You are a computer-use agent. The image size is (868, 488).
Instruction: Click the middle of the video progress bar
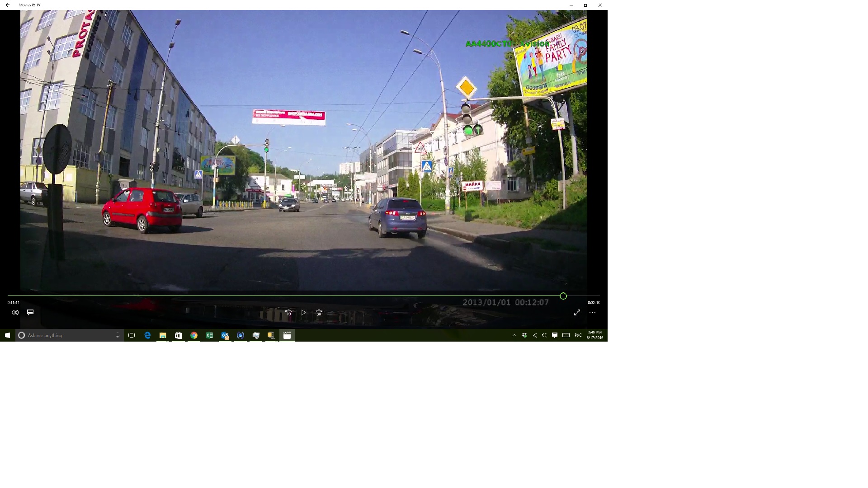[x=303, y=296]
